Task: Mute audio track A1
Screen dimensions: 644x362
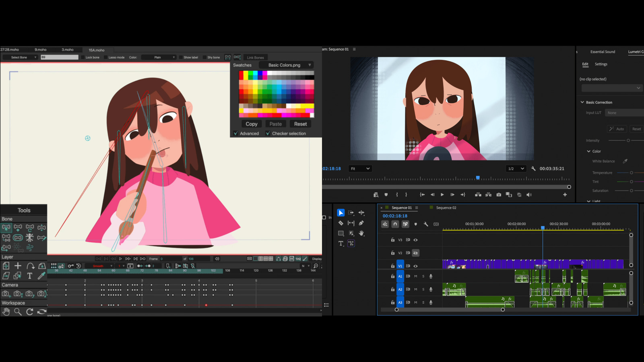Action: (x=416, y=276)
